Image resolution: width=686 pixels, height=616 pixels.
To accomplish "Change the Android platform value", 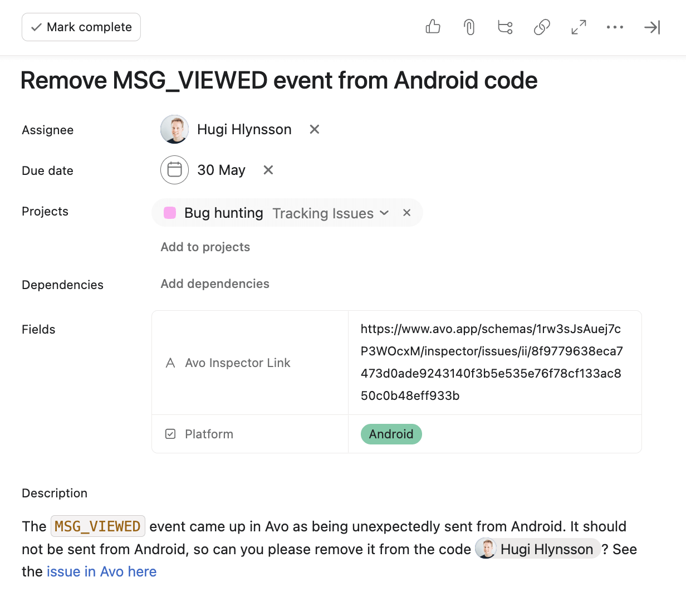I will click(x=391, y=434).
